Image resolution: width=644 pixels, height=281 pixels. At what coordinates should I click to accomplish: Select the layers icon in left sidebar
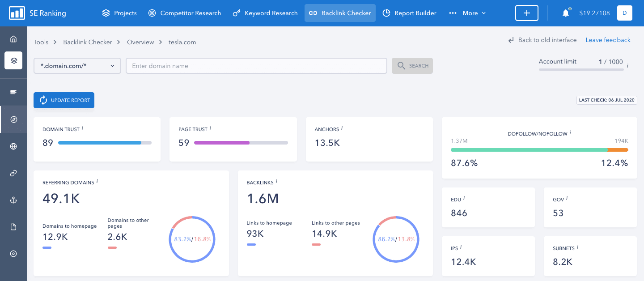click(13, 60)
